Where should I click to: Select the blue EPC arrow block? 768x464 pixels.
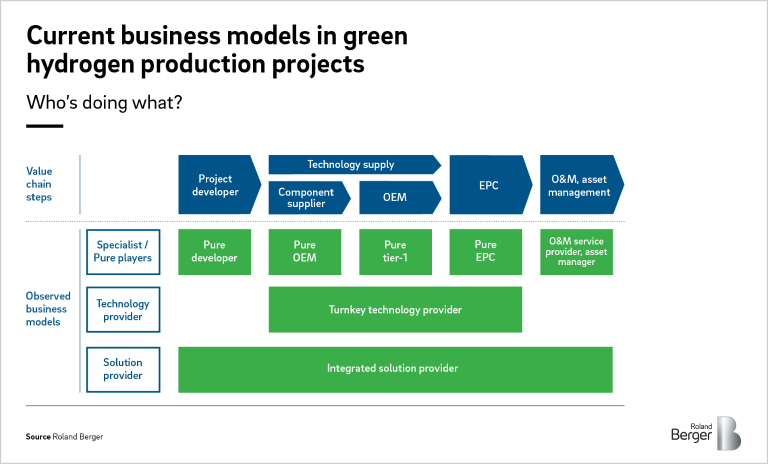[x=488, y=185]
